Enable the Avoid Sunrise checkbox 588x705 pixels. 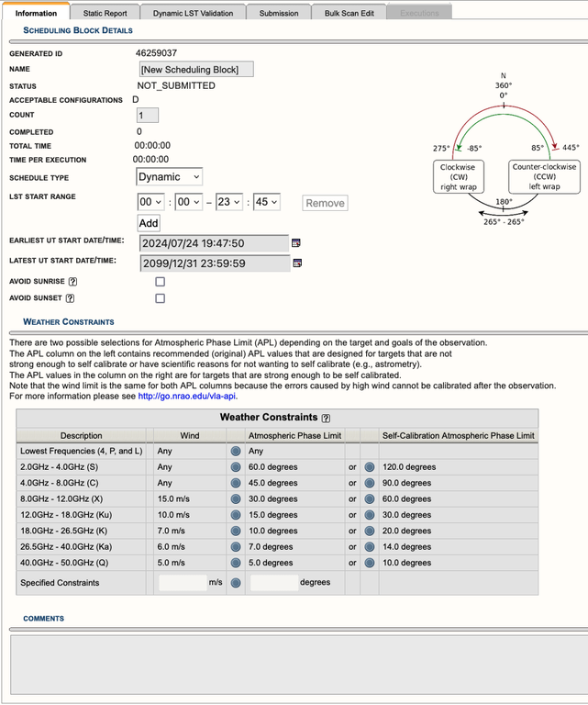[x=160, y=282]
